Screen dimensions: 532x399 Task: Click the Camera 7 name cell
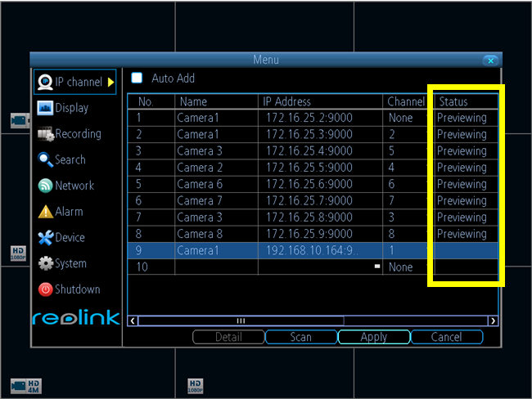(x=216, y=200)
